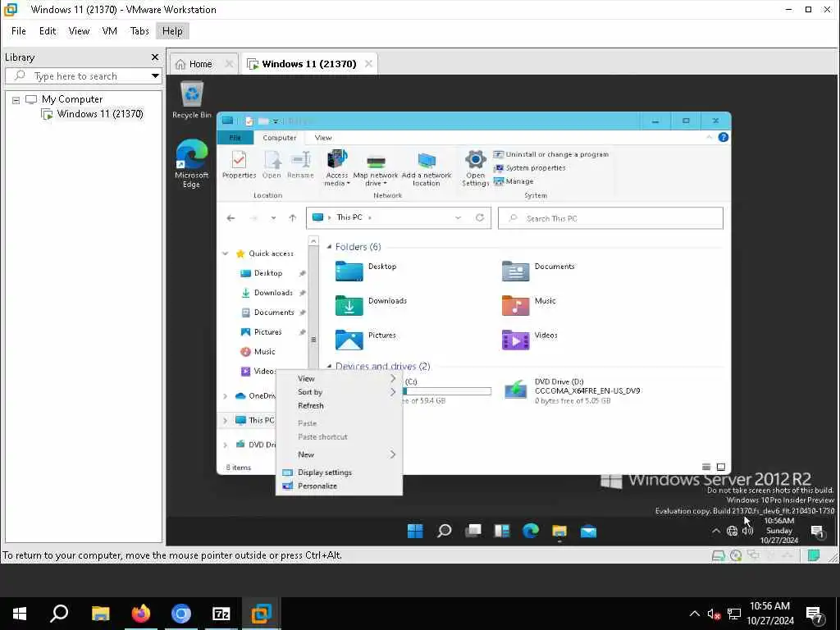Switch to Explorer View ribbon tab
Viewport: 840px width, 630px height.
[x=323, y=138]
